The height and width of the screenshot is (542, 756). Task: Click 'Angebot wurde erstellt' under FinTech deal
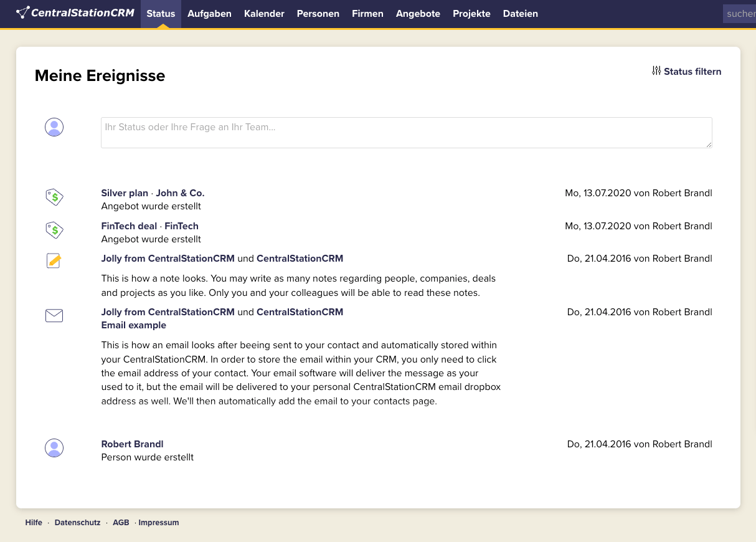point(151,239)
